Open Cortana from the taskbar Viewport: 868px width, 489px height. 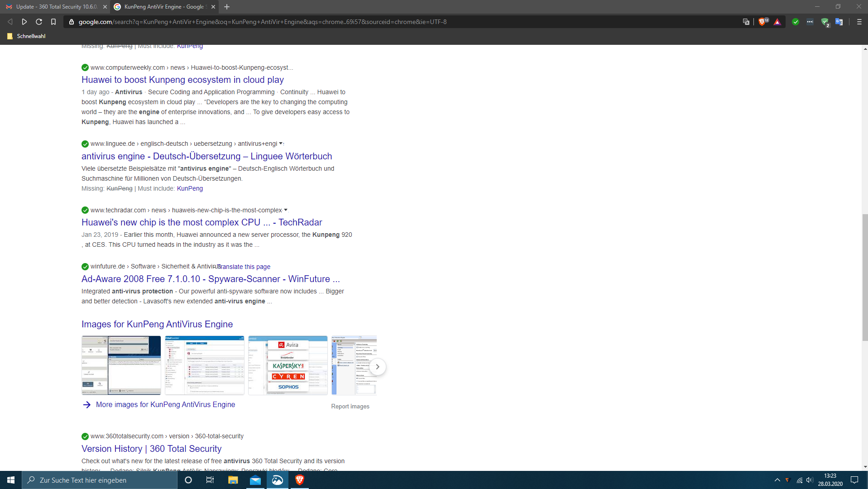click(x=188, y=480)
